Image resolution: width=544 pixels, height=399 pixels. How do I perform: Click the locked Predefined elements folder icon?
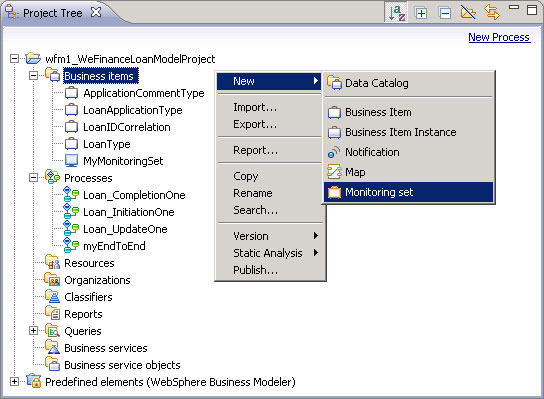[34, 381]
